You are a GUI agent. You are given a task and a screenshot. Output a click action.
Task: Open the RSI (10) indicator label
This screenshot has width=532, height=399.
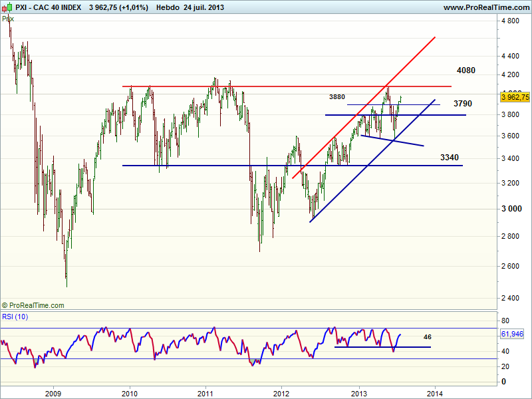[x=16, y=316]
